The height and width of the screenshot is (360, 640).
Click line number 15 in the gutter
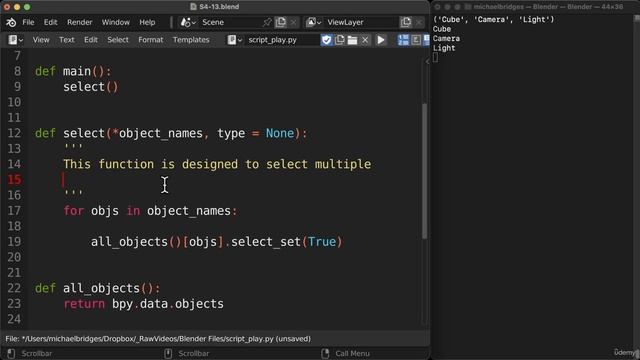pos(14,180)
